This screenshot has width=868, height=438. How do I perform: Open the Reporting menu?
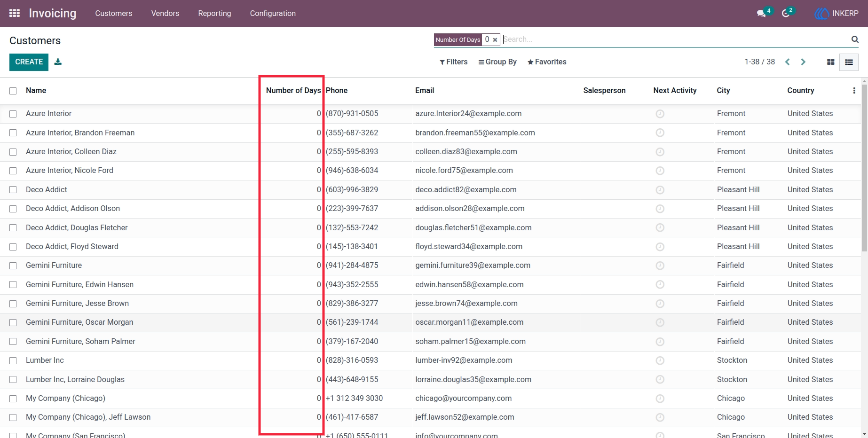214,13
